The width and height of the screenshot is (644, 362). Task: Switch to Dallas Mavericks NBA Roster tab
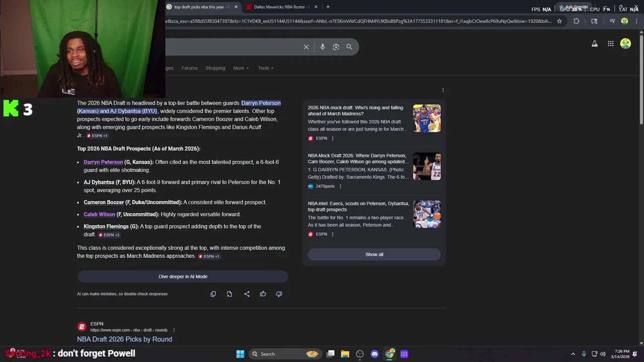pyautogui.click(x=282, y=7)
